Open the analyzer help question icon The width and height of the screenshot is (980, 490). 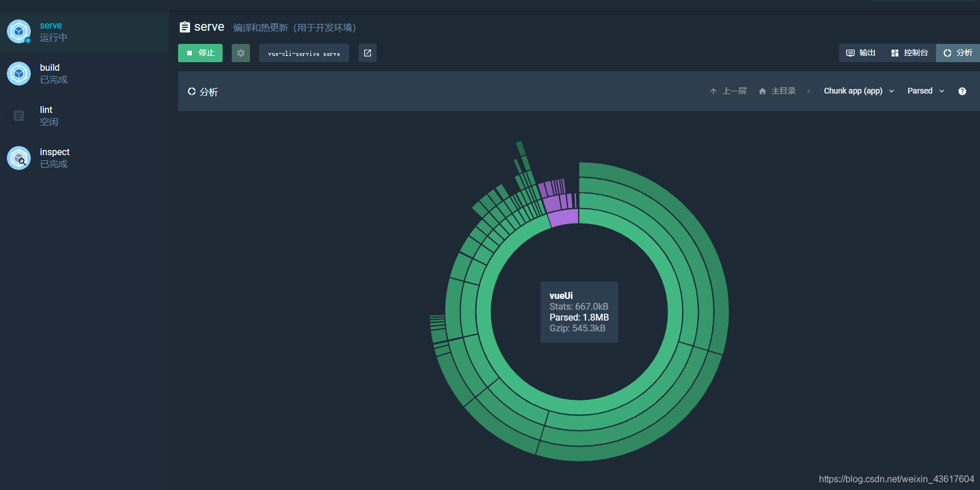pos(962,91)
